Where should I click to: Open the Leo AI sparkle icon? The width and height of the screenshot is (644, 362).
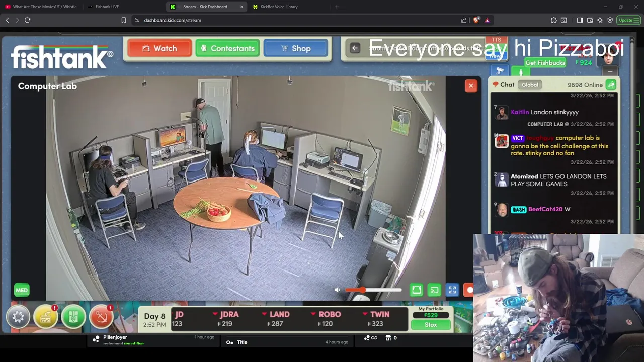[x=600, y=20]
